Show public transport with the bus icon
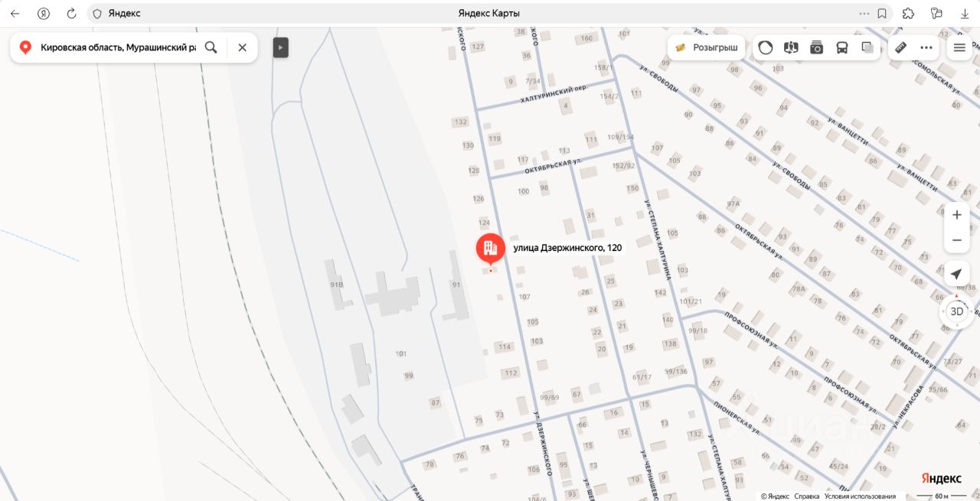The image size is (980, 501). (x=841, y=47)
